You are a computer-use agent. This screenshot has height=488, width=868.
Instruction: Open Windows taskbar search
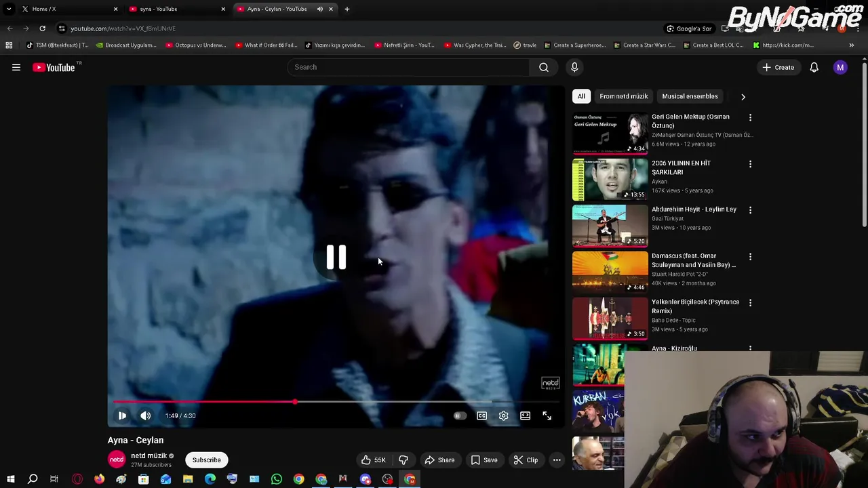[x=33, y=479]
